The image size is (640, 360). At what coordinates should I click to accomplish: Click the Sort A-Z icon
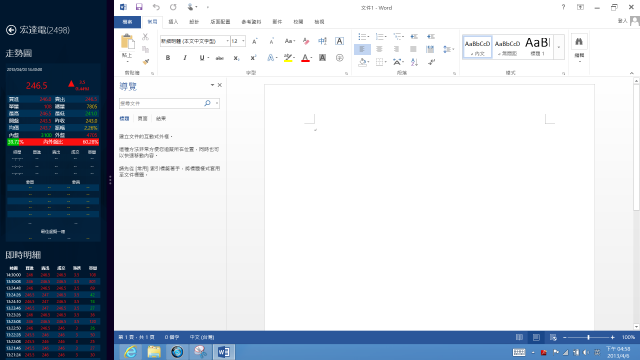tap(414, 62)
